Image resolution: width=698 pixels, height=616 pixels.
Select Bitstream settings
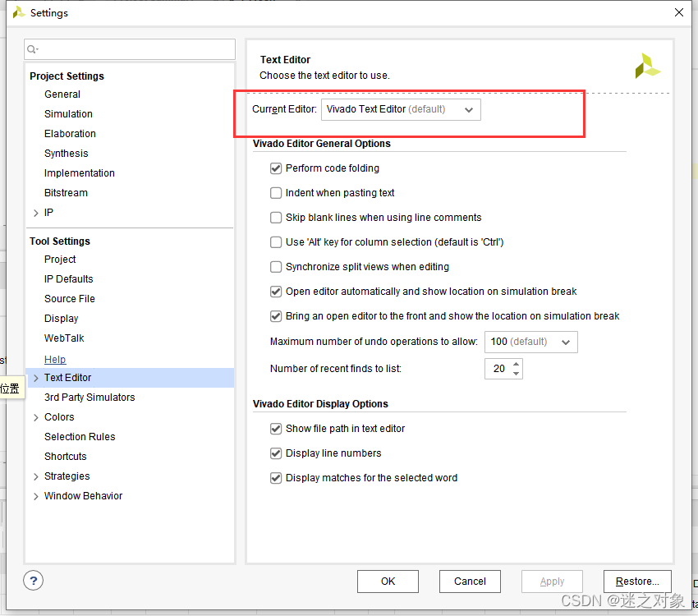(x=66, y=193)
